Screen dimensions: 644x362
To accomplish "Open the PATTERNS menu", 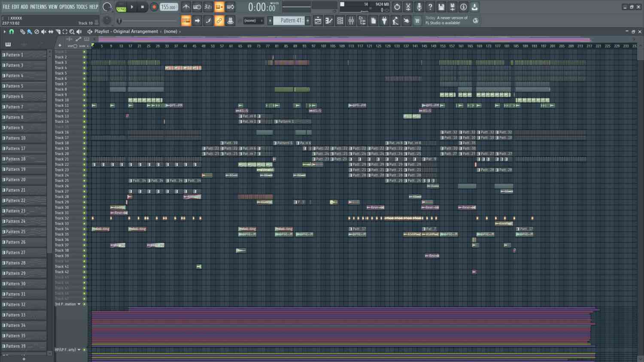I will (x=38, y=7).
